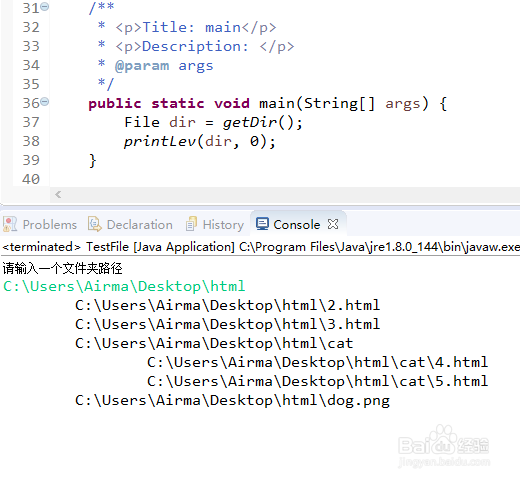Click console output line ending dog.png
The height and width of the screenshot is (480, 520).
click(x=232, y=401)
